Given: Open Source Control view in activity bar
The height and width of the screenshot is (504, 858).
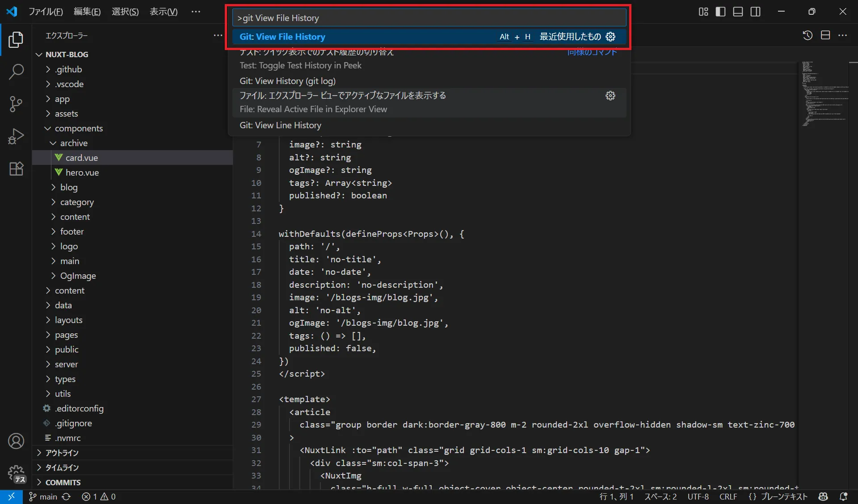Looking at the screenshot, I should click(16, 104).
